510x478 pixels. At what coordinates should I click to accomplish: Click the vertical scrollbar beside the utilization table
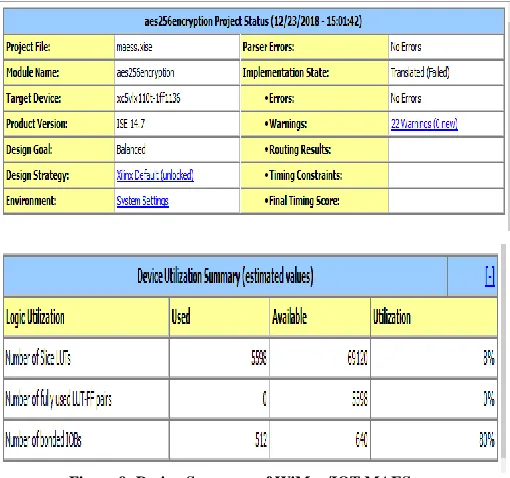(503, 352)
